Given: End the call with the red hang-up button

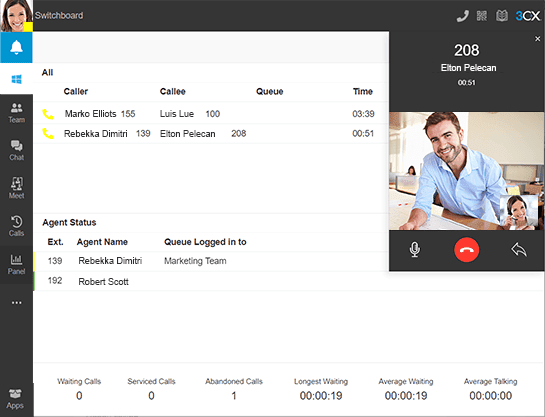Looking at the screenshot, I should (466, 250).
